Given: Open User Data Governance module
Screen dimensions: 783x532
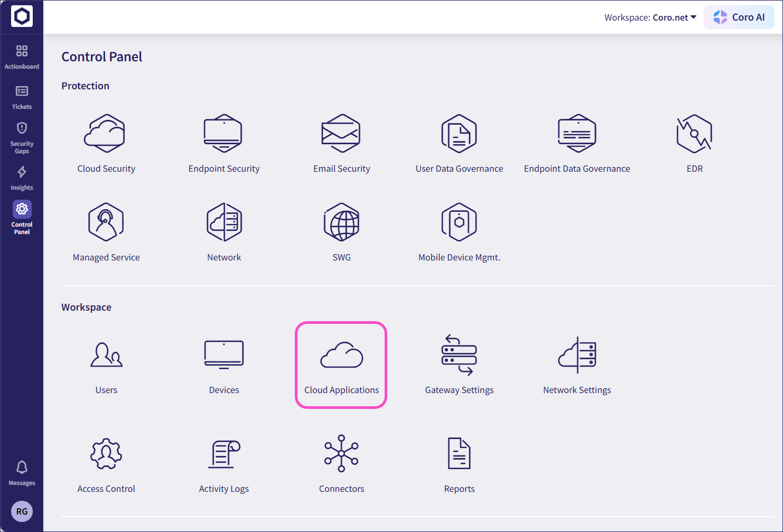Looking at the screenshot, I should (459, 133).
